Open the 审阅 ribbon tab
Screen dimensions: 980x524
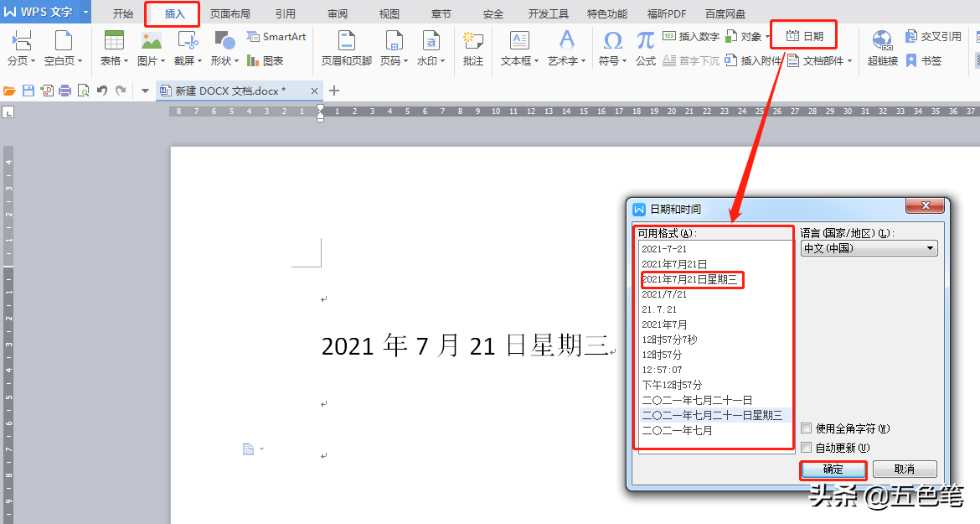click(337, 13)
